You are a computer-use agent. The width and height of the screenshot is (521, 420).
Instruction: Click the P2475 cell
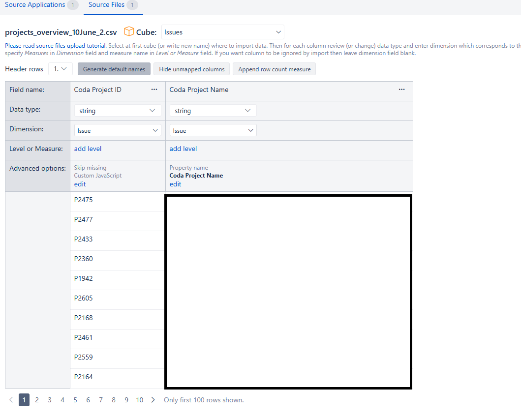118,201
